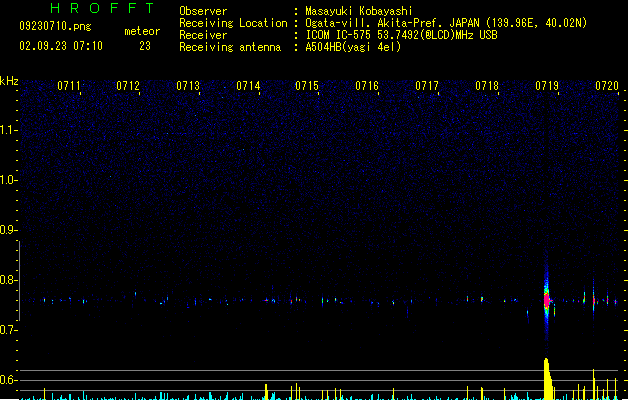Click the 0.9 kHz axis label
The height and width of the screenshot is (400, 629).
click(x=8, y=229)
